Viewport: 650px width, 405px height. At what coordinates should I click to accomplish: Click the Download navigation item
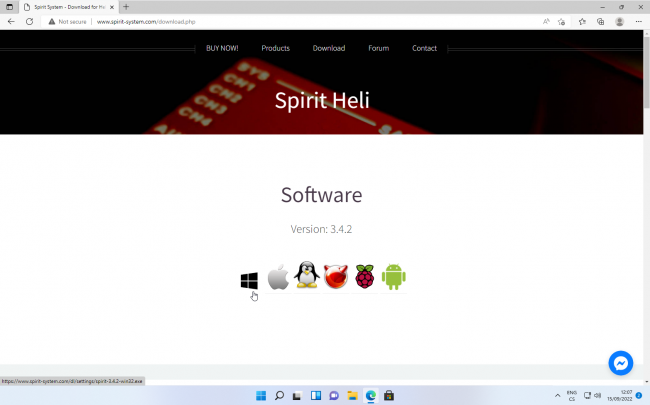point(328,48)
